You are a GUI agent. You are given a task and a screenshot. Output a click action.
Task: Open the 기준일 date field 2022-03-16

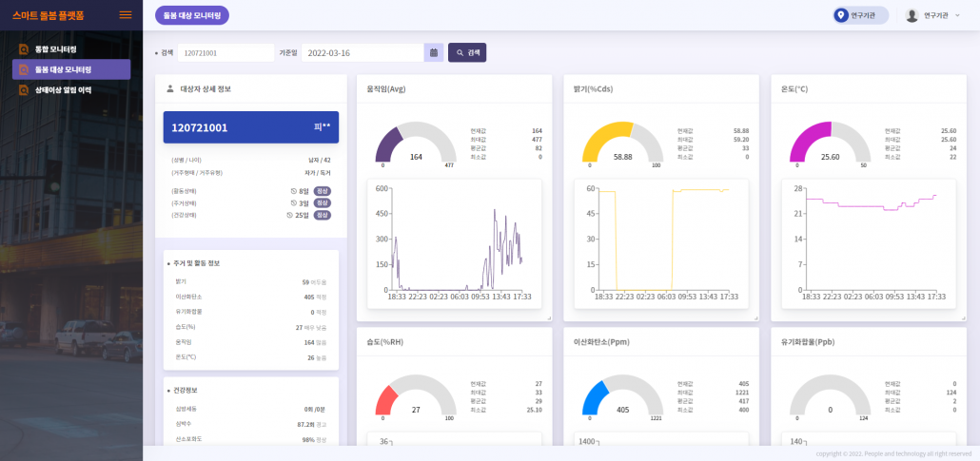pyautogui.click(x=362, y=53)
